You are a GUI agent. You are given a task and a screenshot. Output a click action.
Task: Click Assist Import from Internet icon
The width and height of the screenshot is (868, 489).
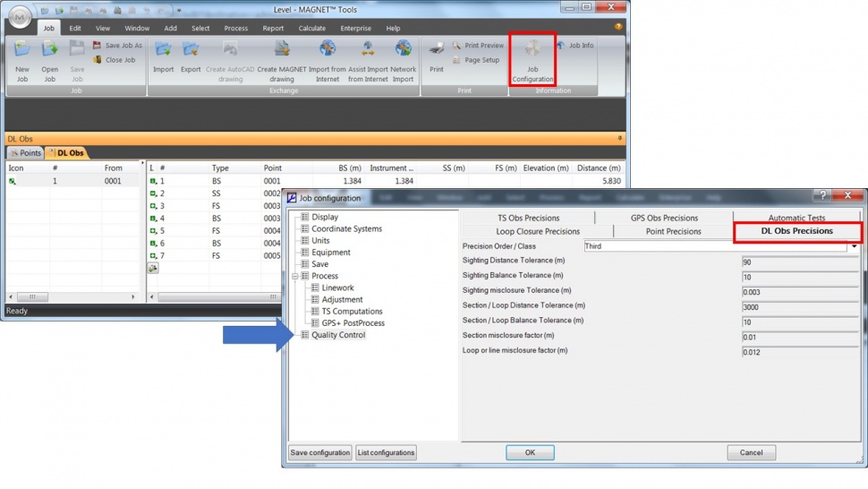click(368, 48)
